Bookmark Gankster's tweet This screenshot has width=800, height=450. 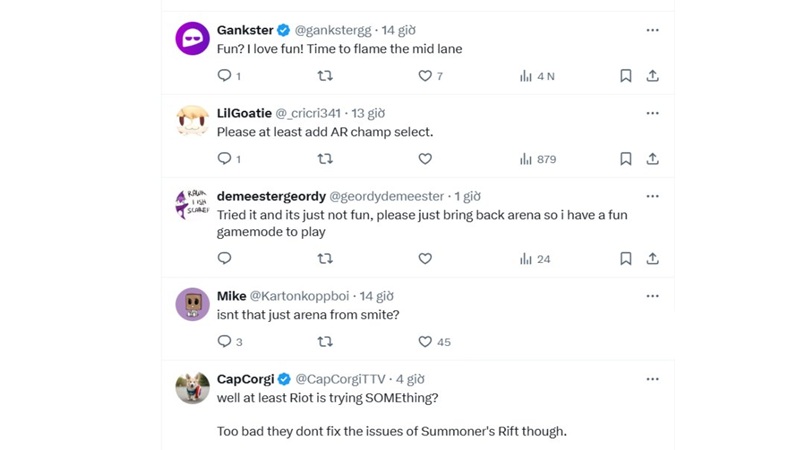click(626, 76)
